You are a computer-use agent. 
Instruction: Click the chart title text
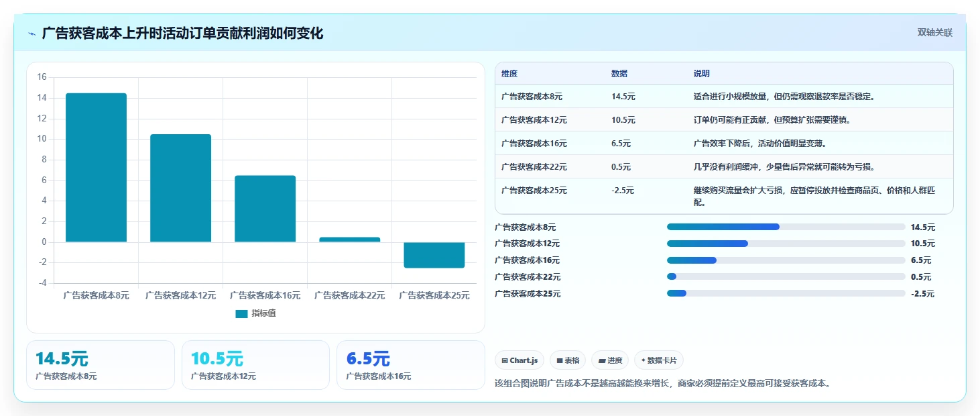182,33
